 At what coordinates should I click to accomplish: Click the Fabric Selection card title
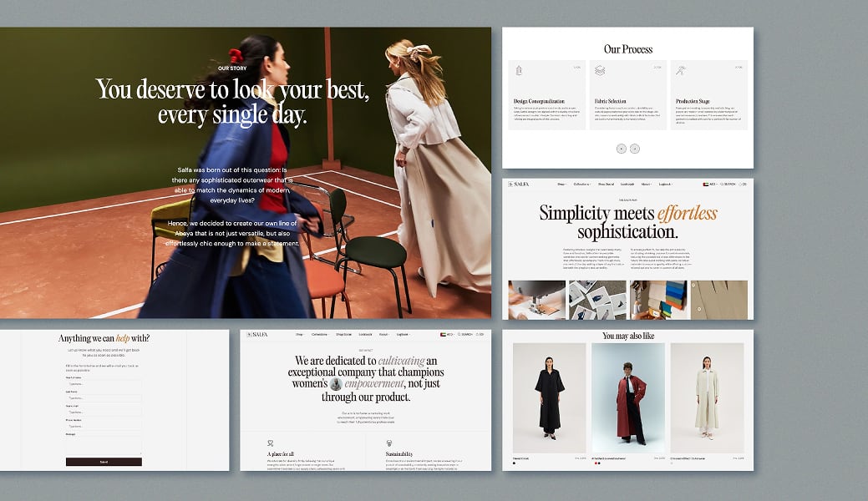tap(610, 101)
